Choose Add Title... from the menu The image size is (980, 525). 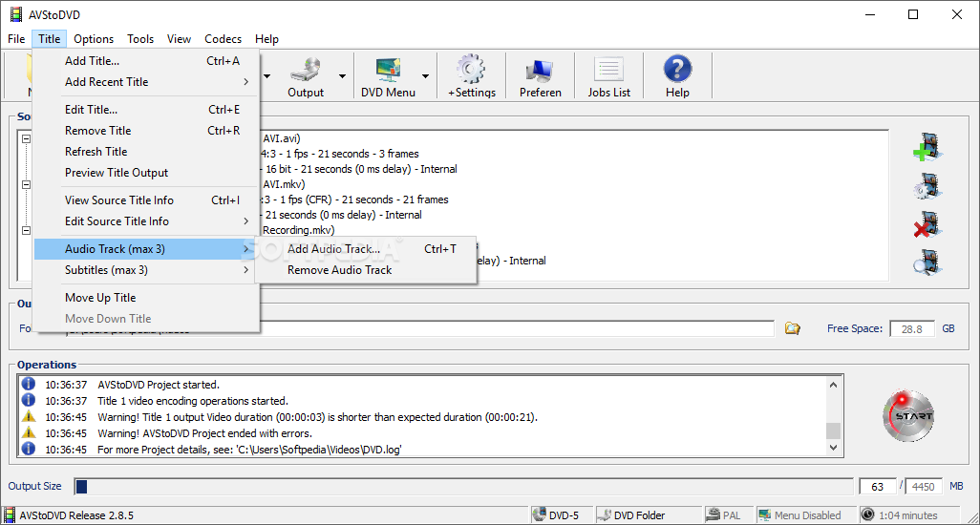(146, 60)
